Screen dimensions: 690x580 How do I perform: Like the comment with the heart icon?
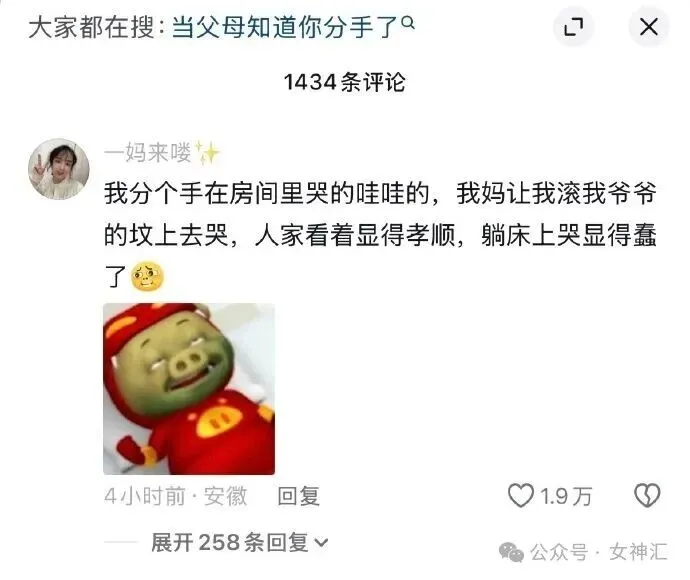coord(521,496)
